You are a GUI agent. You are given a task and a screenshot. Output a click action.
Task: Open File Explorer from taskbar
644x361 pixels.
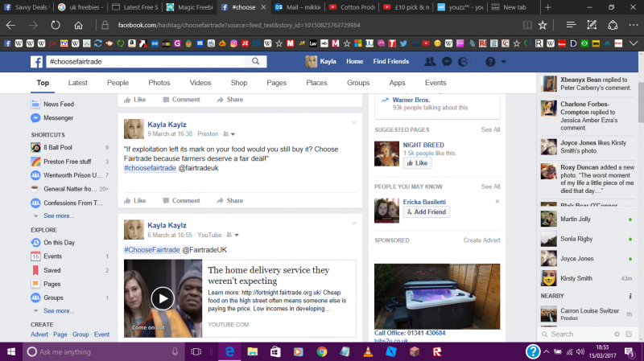(252, 352)
